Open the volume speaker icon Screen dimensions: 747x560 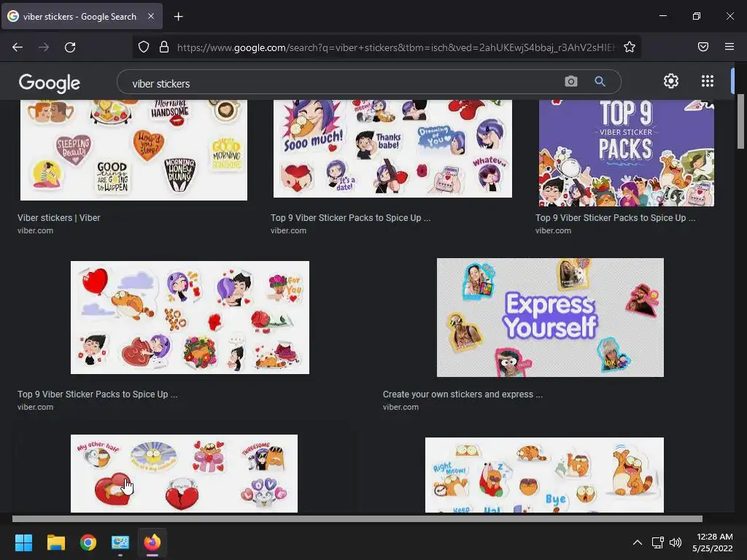(x=676, y=542)
